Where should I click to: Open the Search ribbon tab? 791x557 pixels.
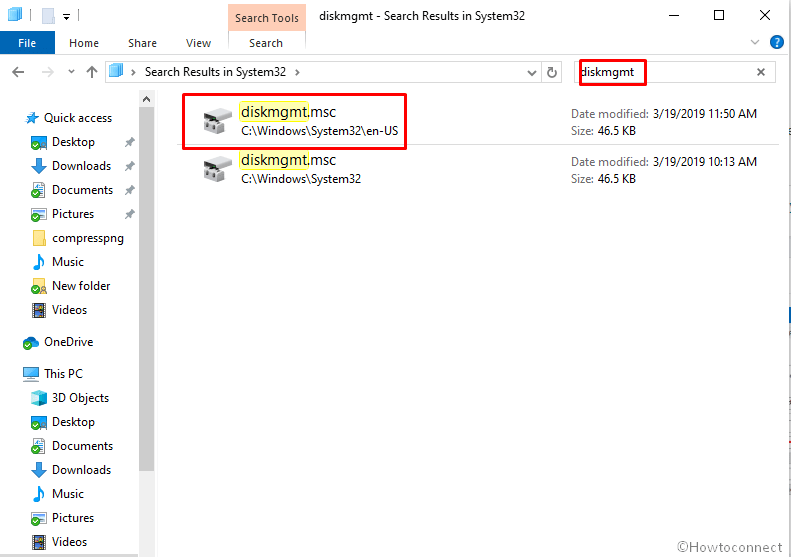(x=266, y=43)
